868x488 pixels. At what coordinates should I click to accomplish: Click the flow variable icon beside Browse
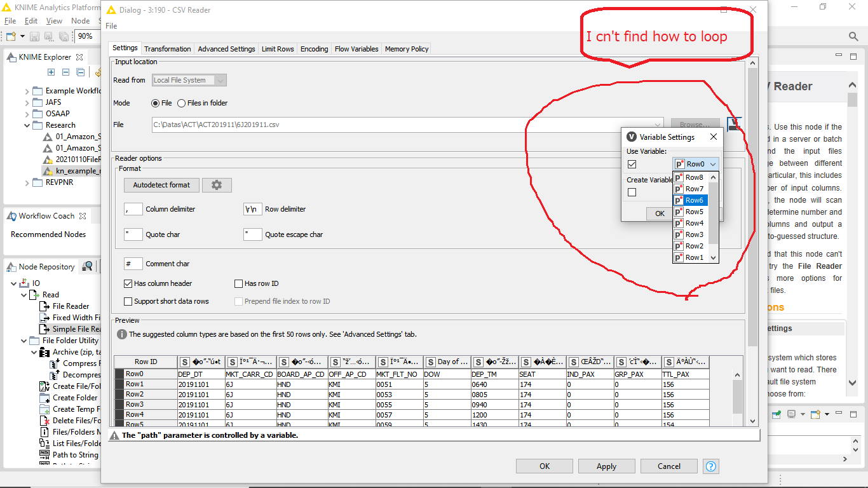(735, 124)
